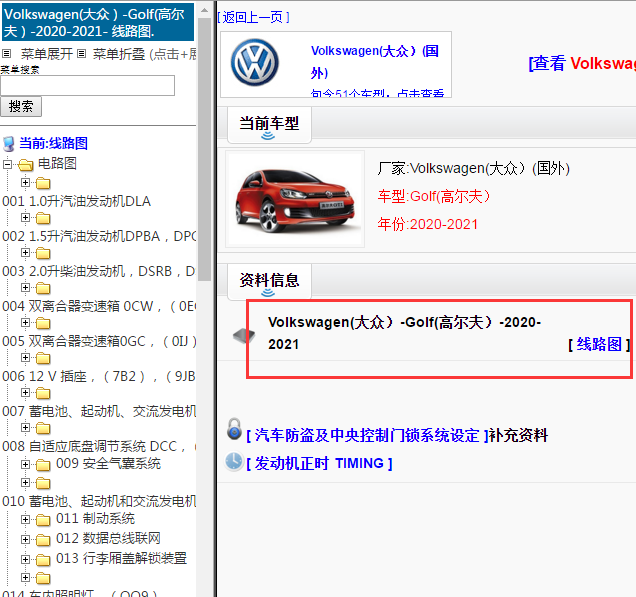Collapse the 电路图 root tree node

[x=7, y=164]
